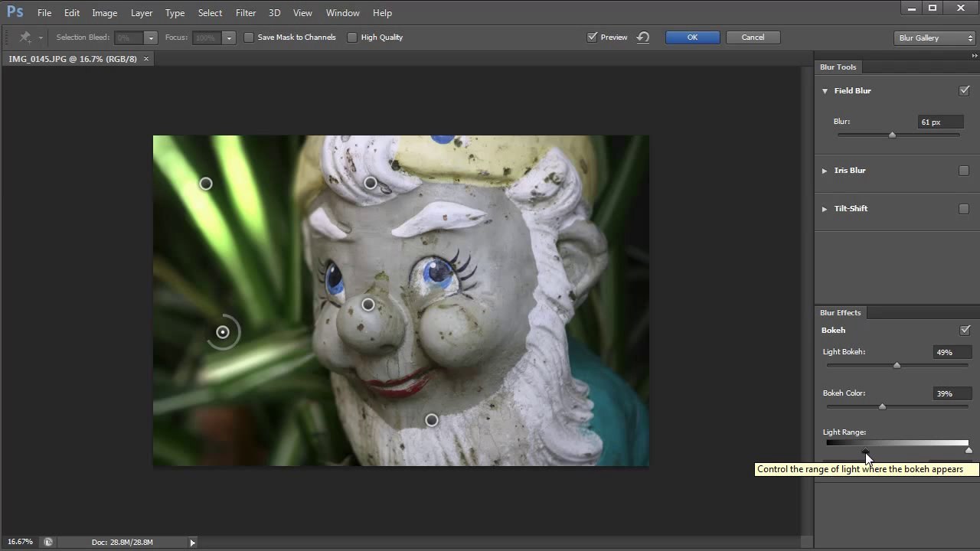Screen dimensions: 980x551
Task: Click the status bar preview icon beside zoom percentage
Action: click(47, 542)
